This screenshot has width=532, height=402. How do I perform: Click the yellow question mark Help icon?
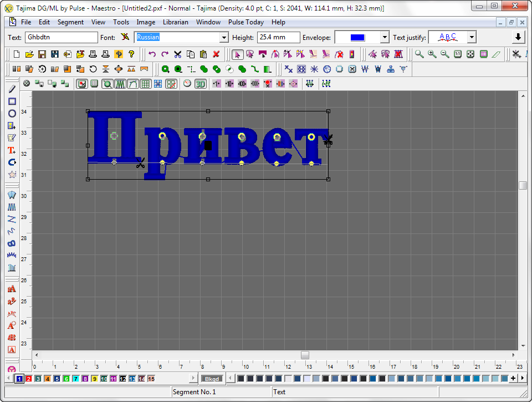(131, 54)
